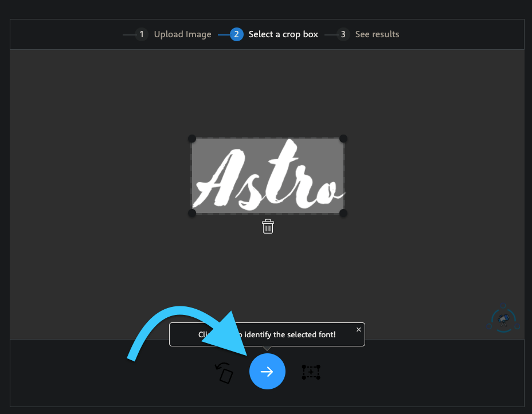Select the rotate image tool
The image size is (532, 414).
(224, 372)
